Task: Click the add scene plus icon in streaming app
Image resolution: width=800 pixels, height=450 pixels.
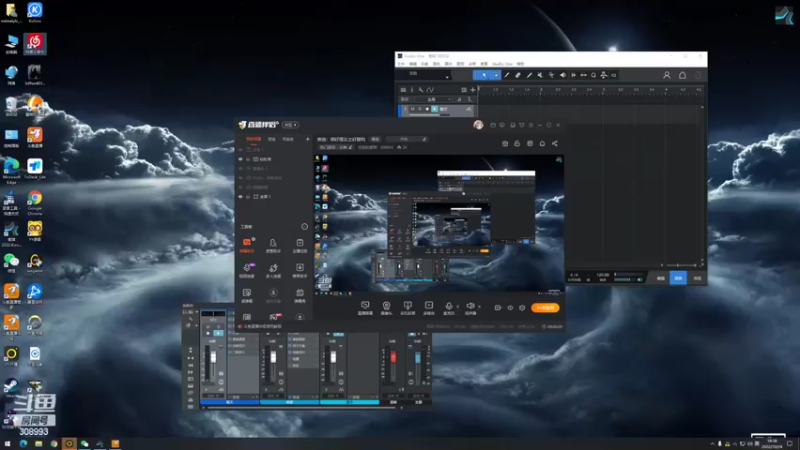Action: (307, 139)
